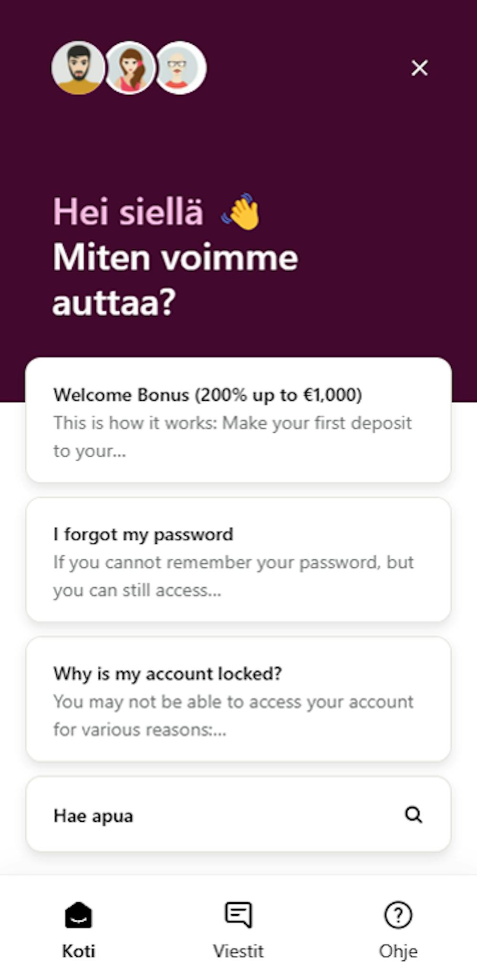The width and height of the screenshot is (477, 980).
Task: Click the magnifying glass search icon
Action: click(414, 815)
